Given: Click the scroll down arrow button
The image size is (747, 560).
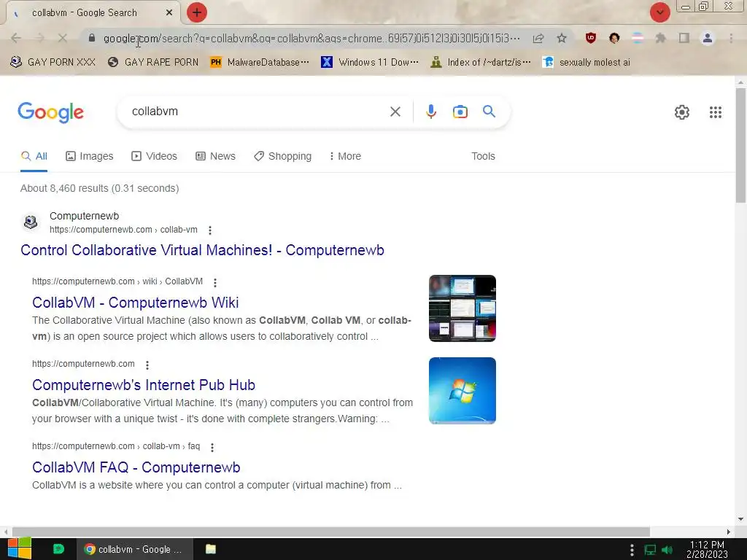Looking at the screenshot, I should coord(741,519).
